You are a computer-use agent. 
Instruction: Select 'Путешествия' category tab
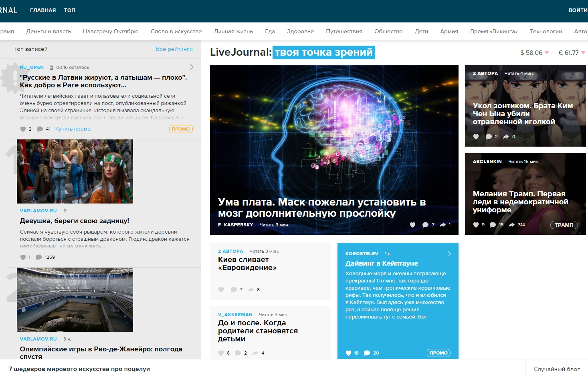[344, 31]
